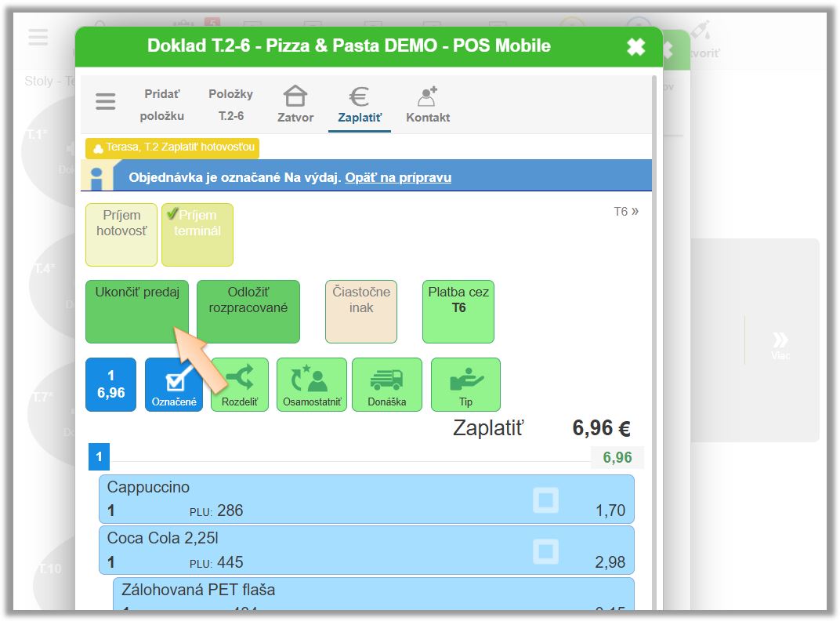Check the Cappuccino item checkbox

click(x=545, y=500)
